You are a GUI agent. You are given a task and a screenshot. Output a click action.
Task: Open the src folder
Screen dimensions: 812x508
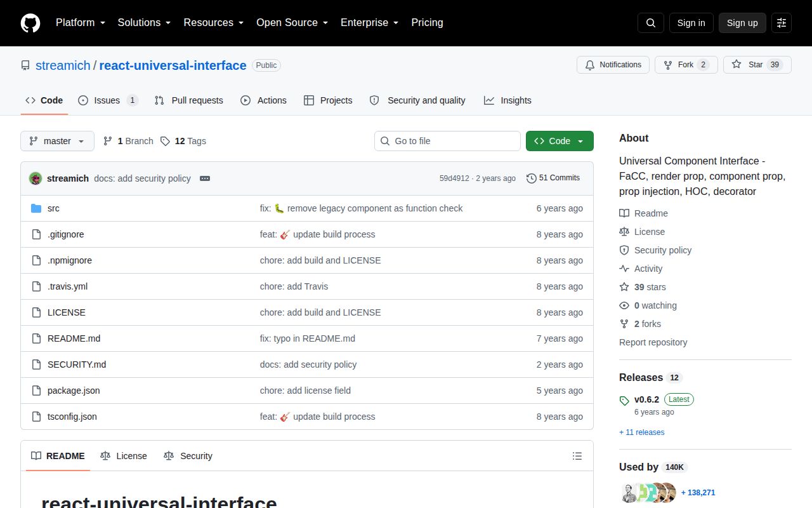click(53, 208)
